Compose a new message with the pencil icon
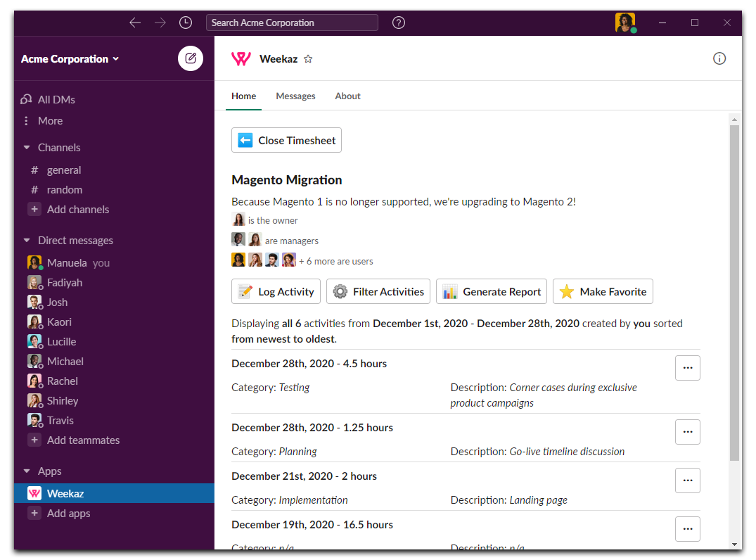This screenshot has height=560, width=756. click(x=191, y=58)
